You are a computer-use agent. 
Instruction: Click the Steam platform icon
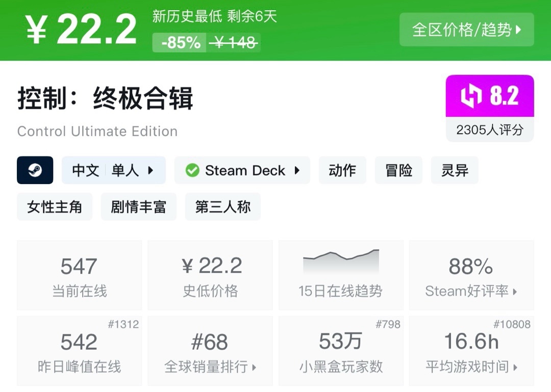tap(35, 170)
